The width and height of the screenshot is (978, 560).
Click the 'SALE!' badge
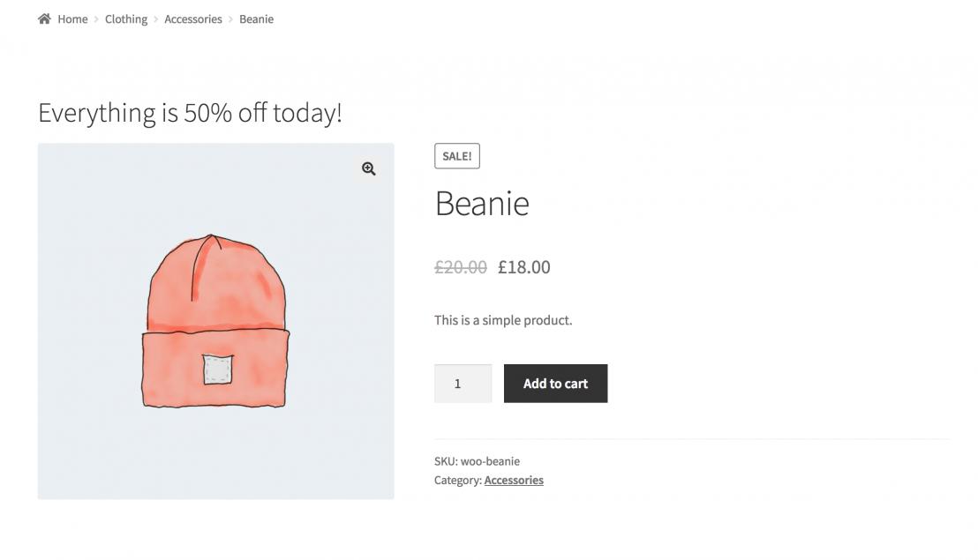point(456,155)
